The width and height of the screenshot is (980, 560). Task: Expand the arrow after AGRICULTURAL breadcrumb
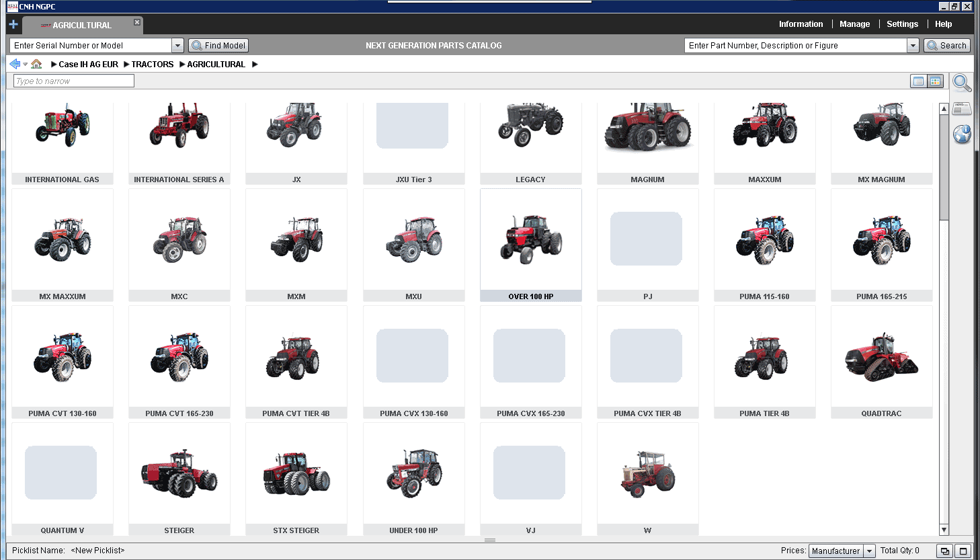pyautogui.click(x=255, y=65)
